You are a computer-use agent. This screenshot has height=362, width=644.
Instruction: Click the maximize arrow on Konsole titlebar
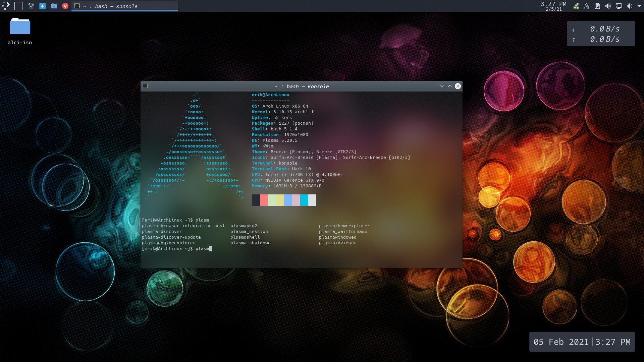click(450, 86)
